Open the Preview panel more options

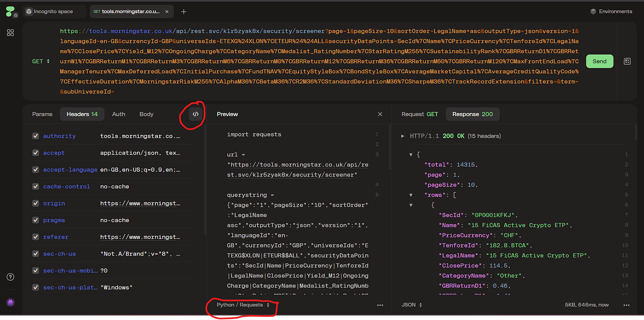(380, 305)
